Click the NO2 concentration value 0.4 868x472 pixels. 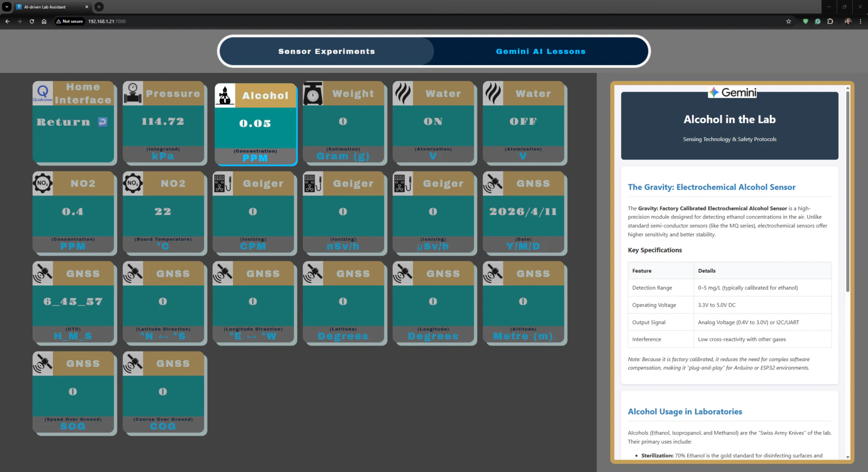coord(73,212)
